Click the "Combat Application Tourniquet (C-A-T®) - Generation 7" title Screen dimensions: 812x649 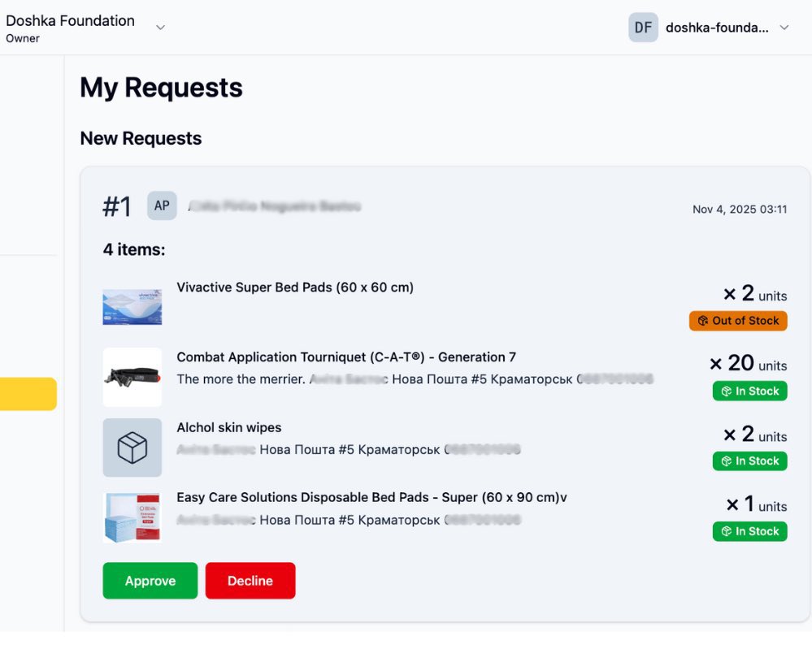pyautogui.click(x=346, y=357)
